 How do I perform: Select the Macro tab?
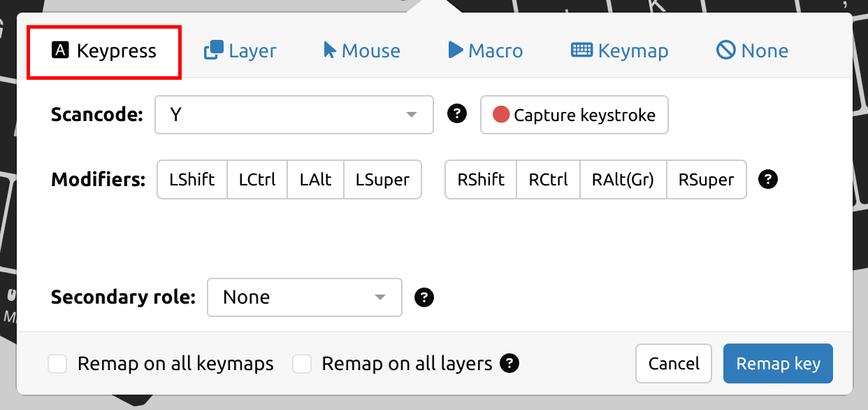click(x=485, y=51)
